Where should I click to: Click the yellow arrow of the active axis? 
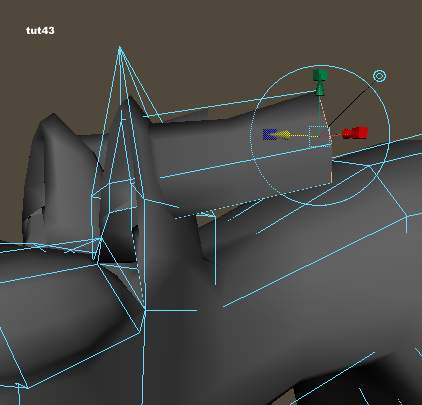tap(283, 135)
